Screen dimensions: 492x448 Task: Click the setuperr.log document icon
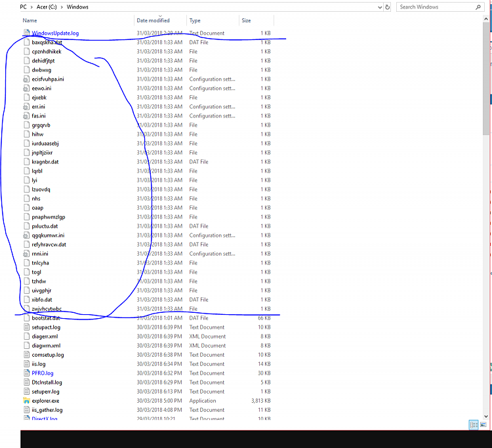[27, 392]
